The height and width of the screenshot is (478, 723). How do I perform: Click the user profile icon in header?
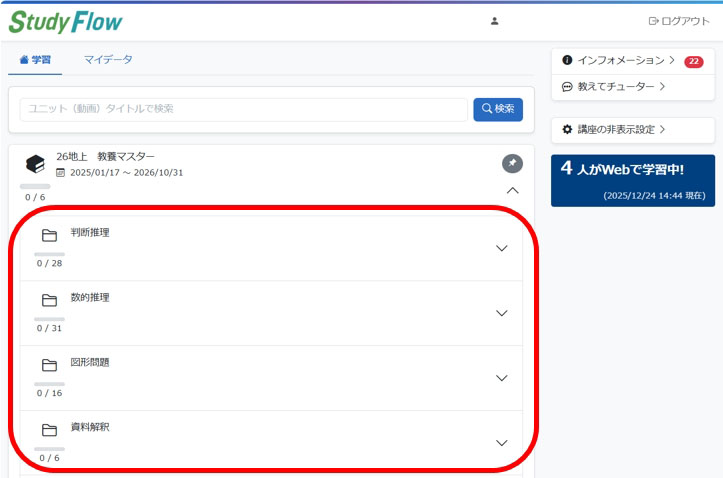pos(494,21)
